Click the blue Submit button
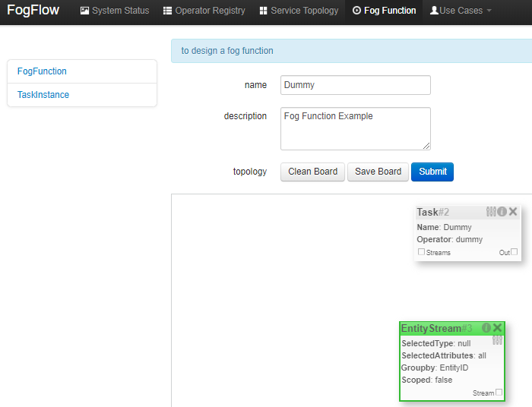The height and width of the screenshot is (407, 532). (432, 172)
